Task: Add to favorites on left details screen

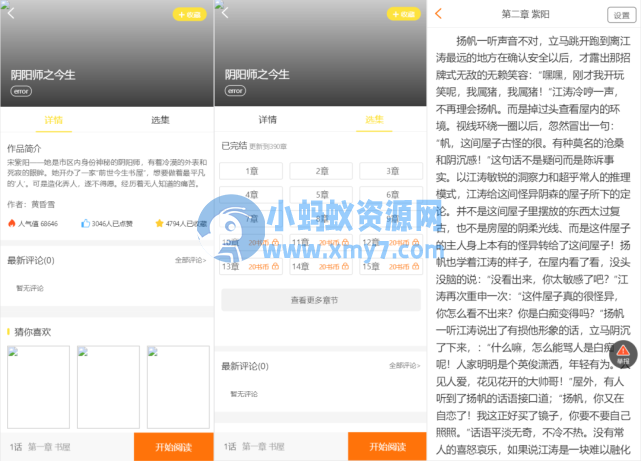Action: 190,15
